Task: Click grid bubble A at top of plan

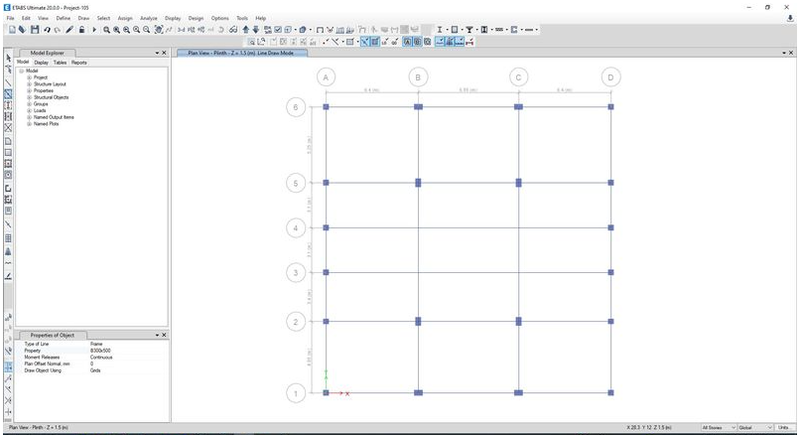Action: [326, 78]
